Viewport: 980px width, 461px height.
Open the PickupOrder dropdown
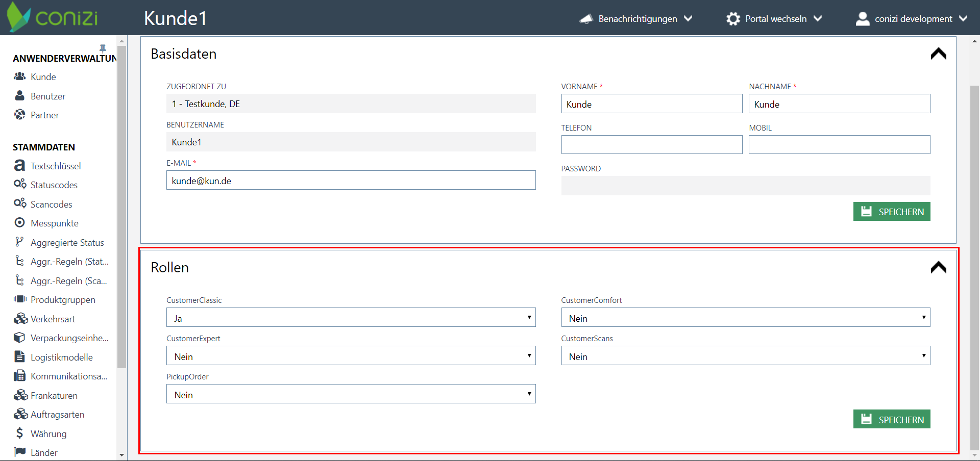point(351,394)
